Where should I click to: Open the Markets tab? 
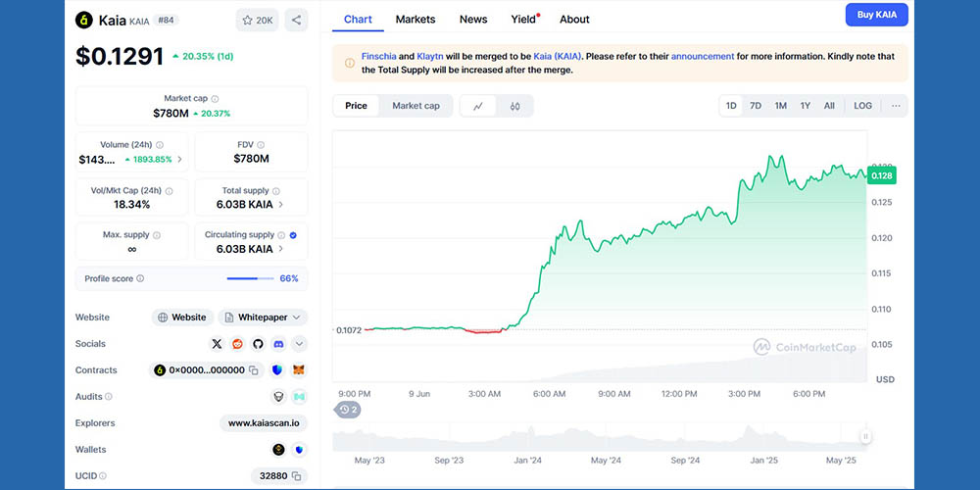point(416,20)
